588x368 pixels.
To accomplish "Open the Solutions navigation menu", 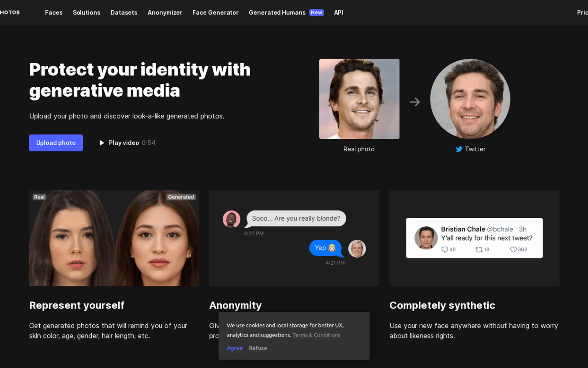I will (x=87, y=13).
